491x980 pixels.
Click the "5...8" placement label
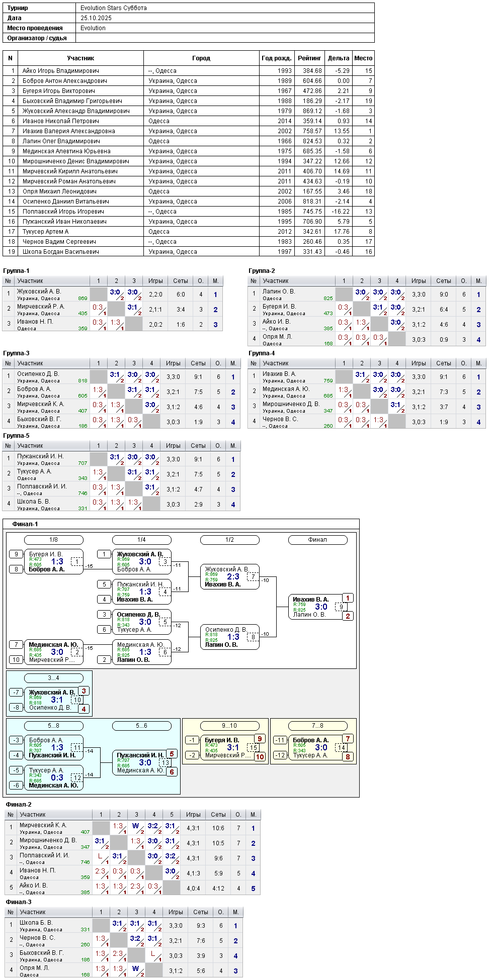(53, 726)
